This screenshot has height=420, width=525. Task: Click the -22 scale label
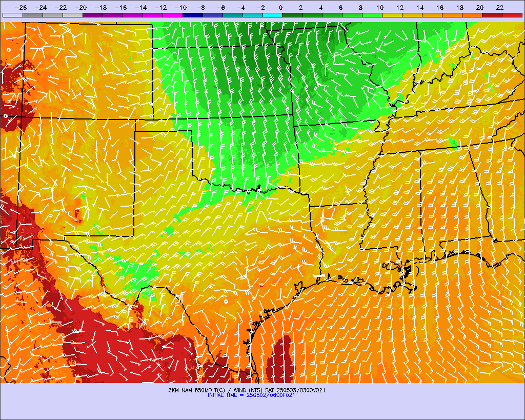tap(60, 7)
